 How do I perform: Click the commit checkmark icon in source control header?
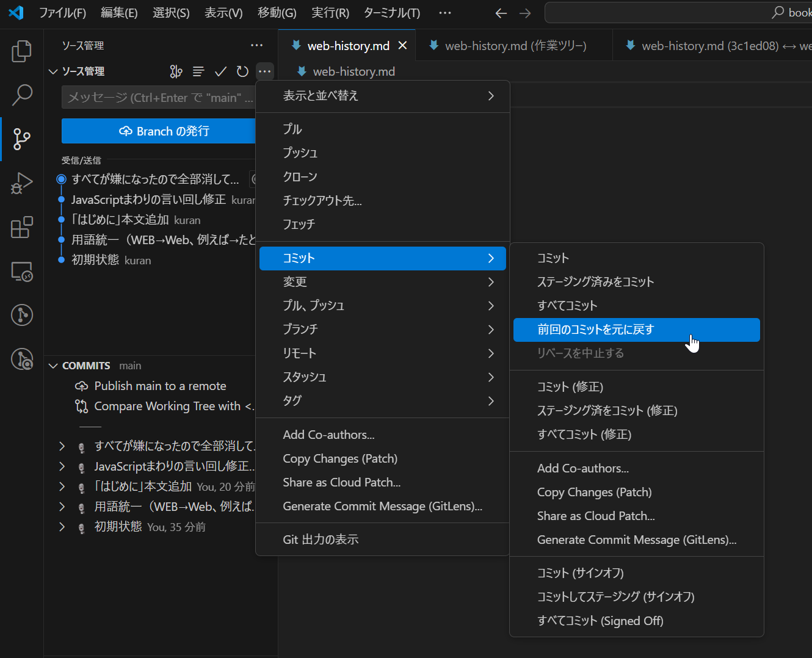pyautogui.click(x=220, y=72)
